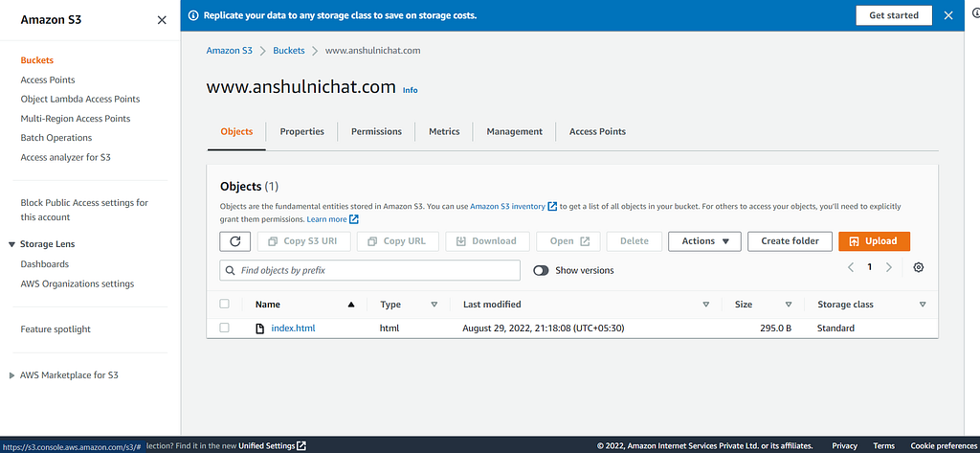Click the Privacy footer link

pyautogui.click(x=844, y=446)
